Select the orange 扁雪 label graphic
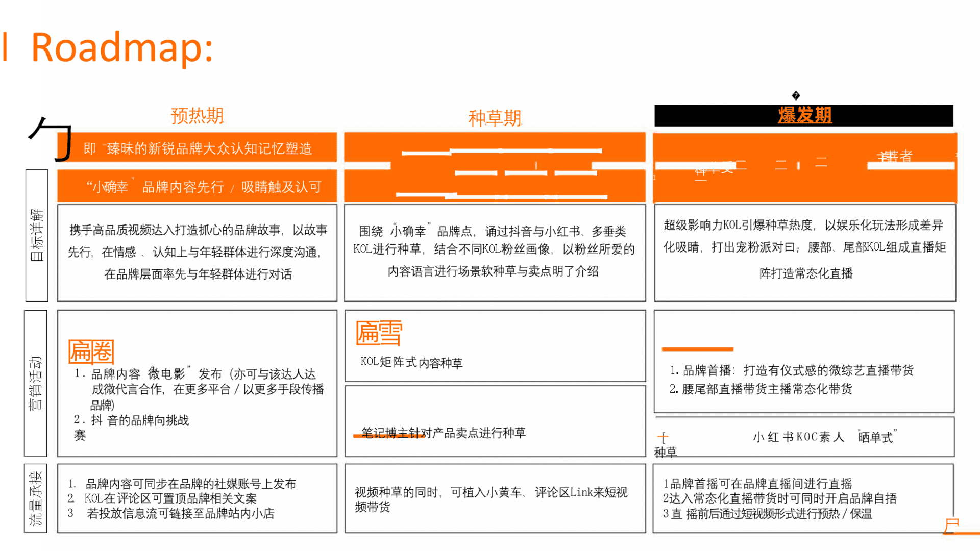Viewport: 980px width, 551px height. [378, 333]
